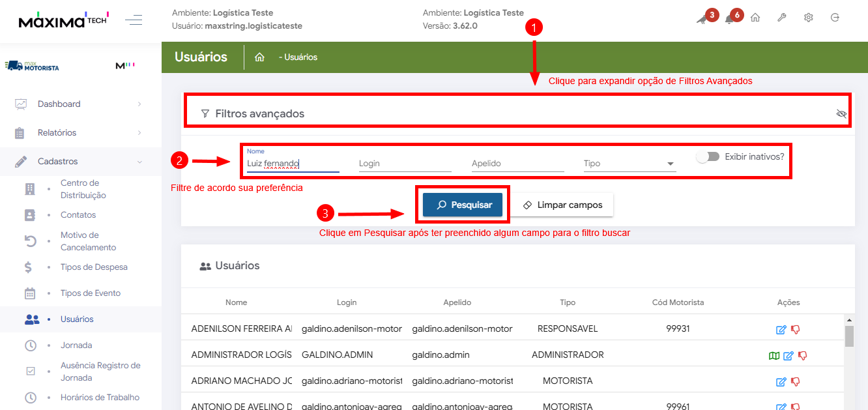The width and height of the screenshot is (868, 410).
Task: Open map icon for ADMINISTRADOR LOGÍS row
Action: click(774, 356)
